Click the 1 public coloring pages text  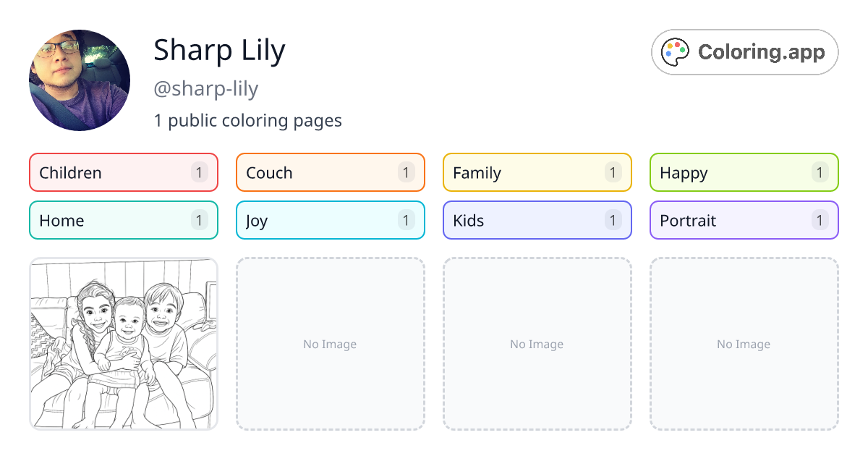[x=247, y=120]
